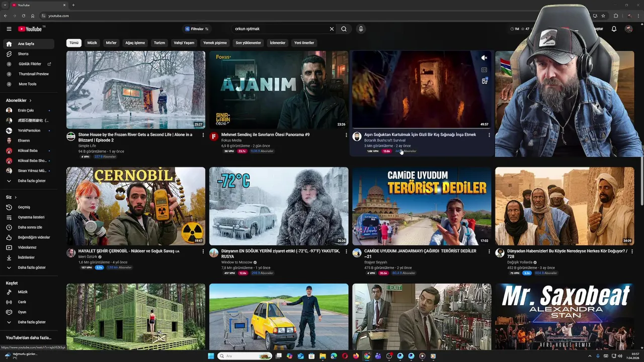Expand the Abonelikler section chevron
The height and width of the screenshot is (362, 644).
click(x=30, y=101)
